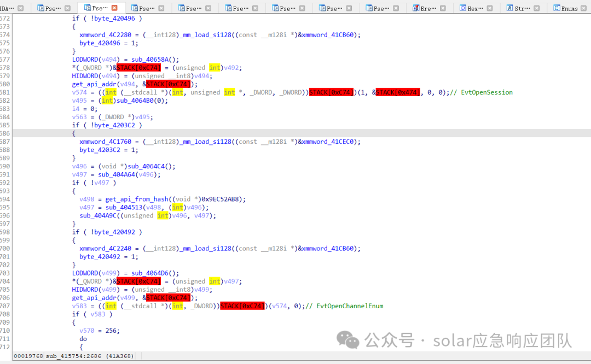
Task: Close the Str… tab
Action: pos(537,8)
